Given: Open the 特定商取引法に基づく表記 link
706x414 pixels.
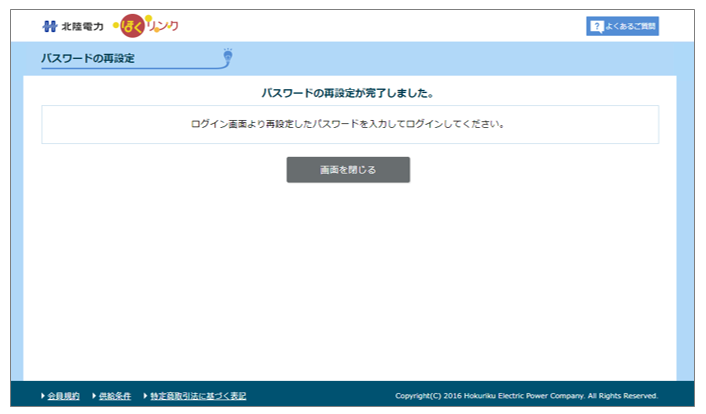Looking at the screenshot, I should [x=198, y=396].
